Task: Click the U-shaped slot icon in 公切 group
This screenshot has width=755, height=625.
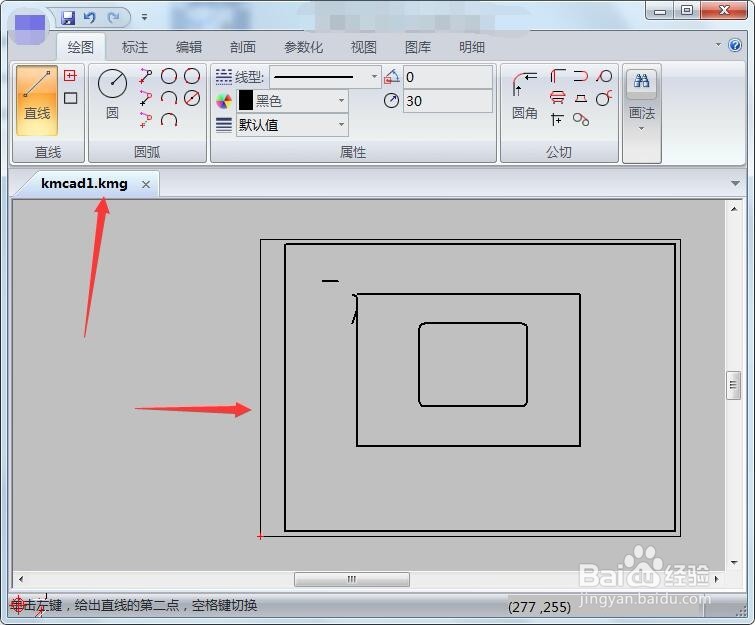Action: (581, 76)
